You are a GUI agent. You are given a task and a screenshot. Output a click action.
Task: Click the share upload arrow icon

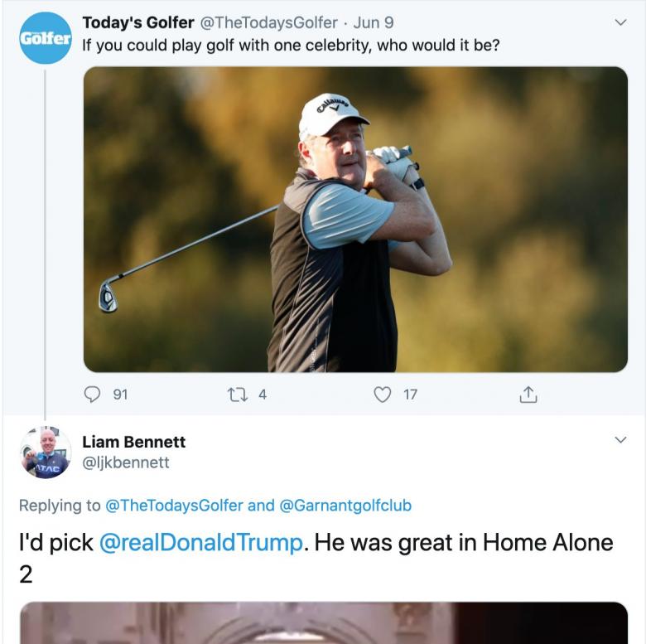pyautogui.click(x=528, y=395)
